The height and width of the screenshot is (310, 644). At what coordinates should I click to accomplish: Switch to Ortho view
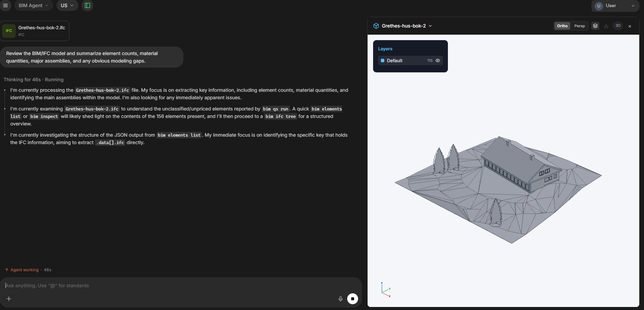562,26
